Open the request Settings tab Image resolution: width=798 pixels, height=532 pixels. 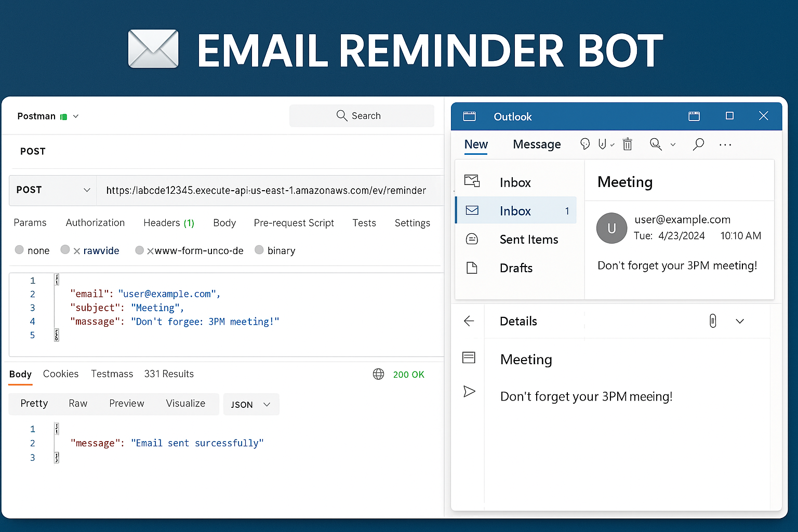(x=413, y=223)
